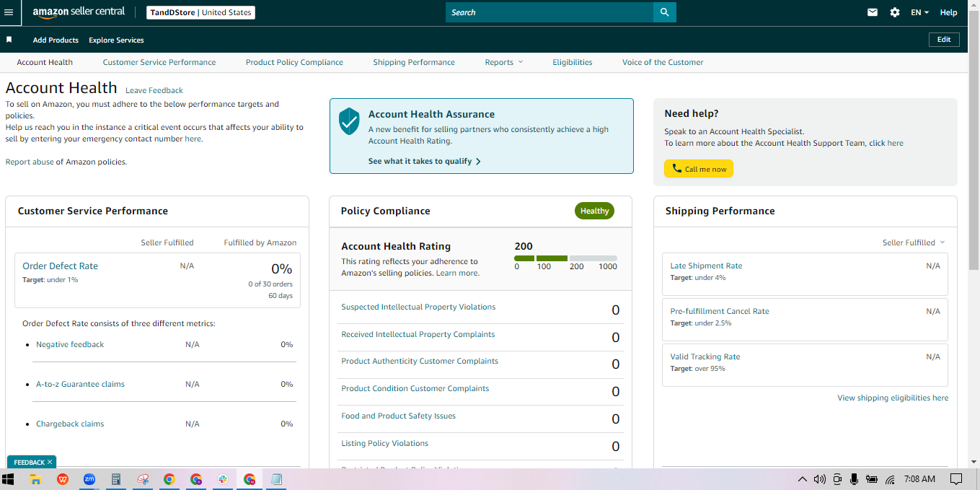Click the emergency contact number here link
Viewport: 980px width, 490px height.
pyautogui.click(x=193, y=139)
